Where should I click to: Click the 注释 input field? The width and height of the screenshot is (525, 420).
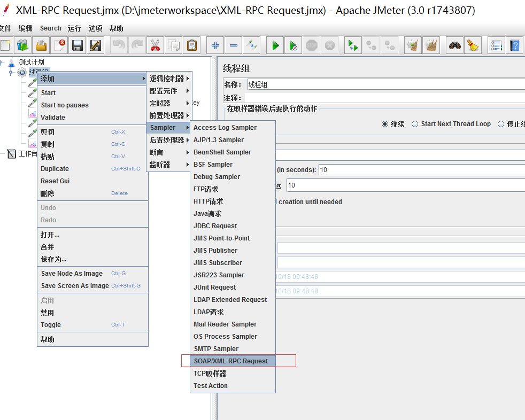pos(385,98)
